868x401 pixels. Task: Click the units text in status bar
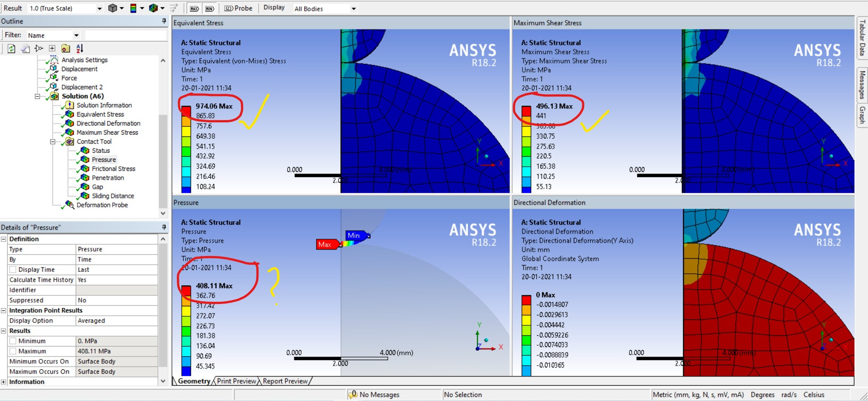(698, 395)
